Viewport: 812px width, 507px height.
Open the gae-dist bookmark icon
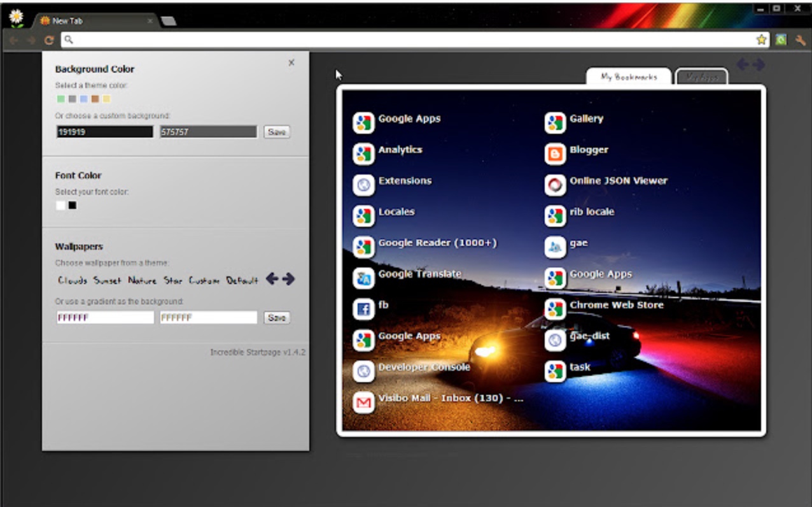(555, 340)
